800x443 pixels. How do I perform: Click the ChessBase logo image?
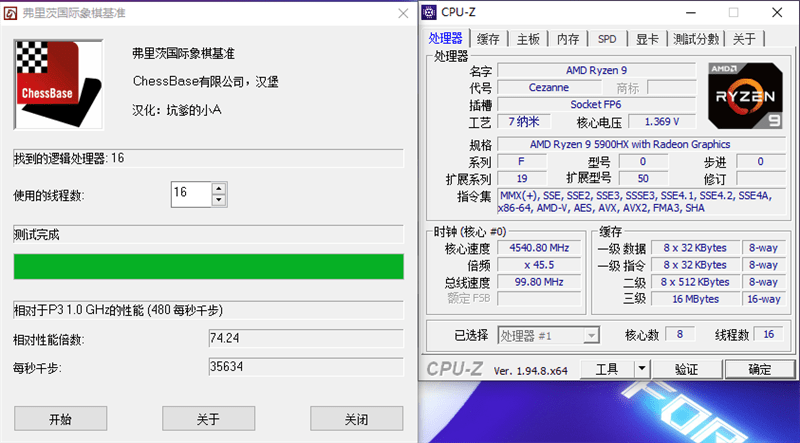click(x=59, y=84)
